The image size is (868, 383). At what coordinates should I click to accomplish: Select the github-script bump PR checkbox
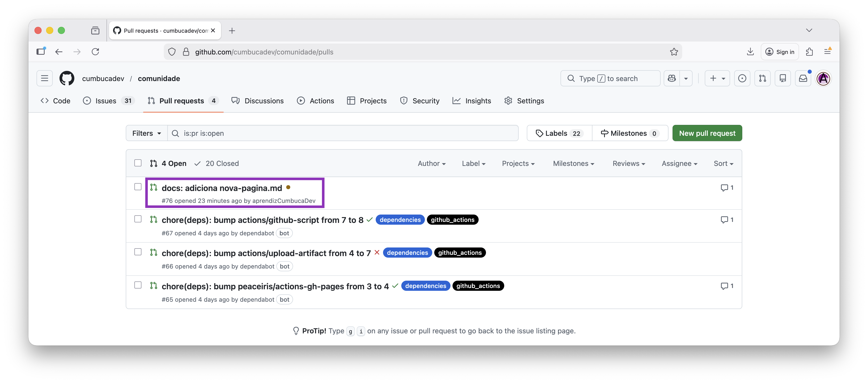pyautogui.click(x=138, y=219)
